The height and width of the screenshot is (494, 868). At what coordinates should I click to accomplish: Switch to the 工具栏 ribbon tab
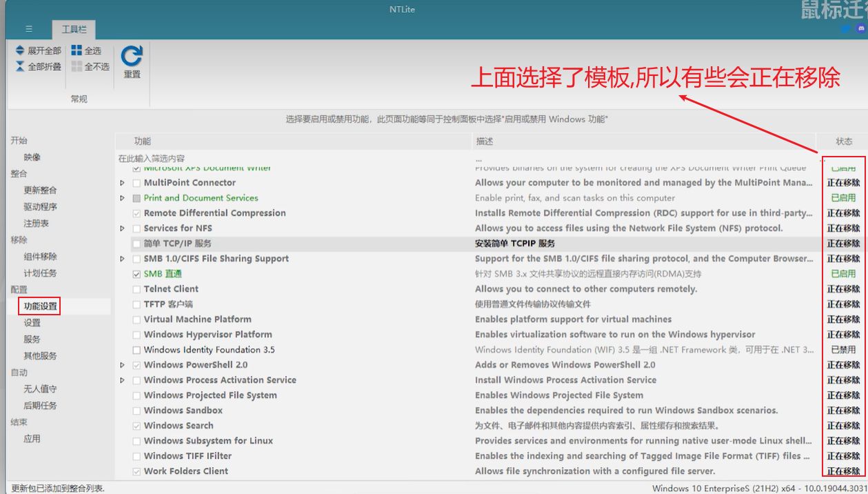click(x=74, y=30)
